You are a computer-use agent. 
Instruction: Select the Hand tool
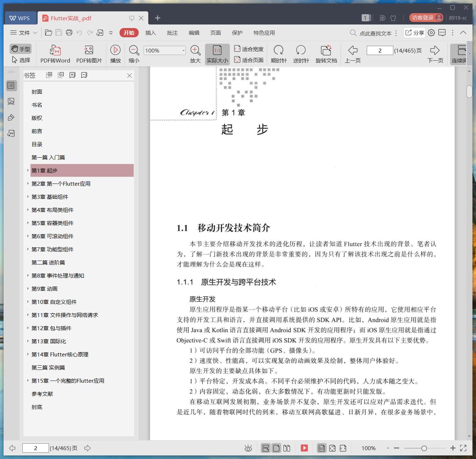[x=20, y=49]
